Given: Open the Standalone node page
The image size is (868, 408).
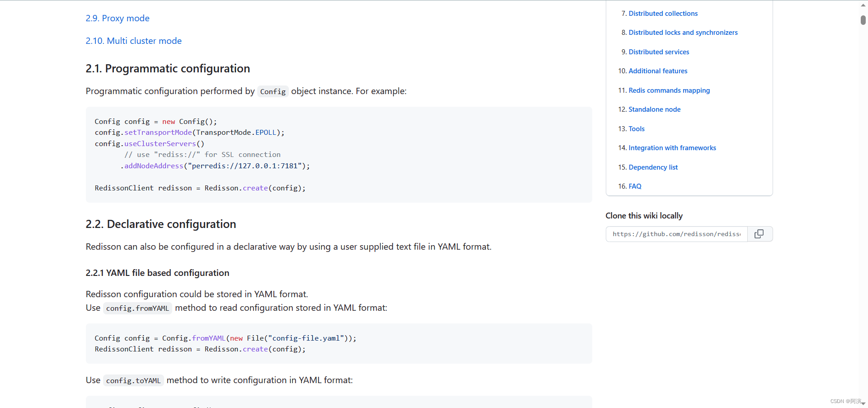Looking at the screenshot, I should click(x=654, y=109).
